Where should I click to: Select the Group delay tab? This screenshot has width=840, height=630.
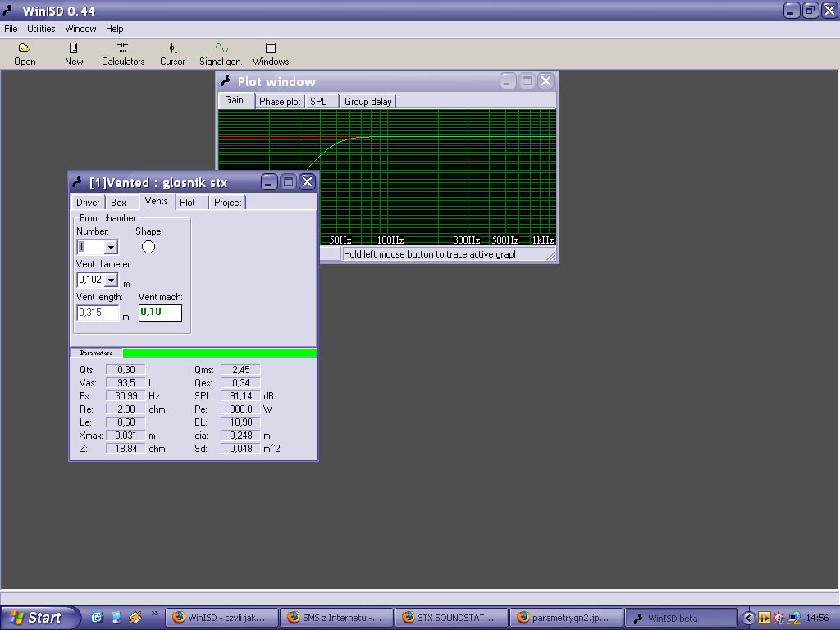[x=367, y=102]
